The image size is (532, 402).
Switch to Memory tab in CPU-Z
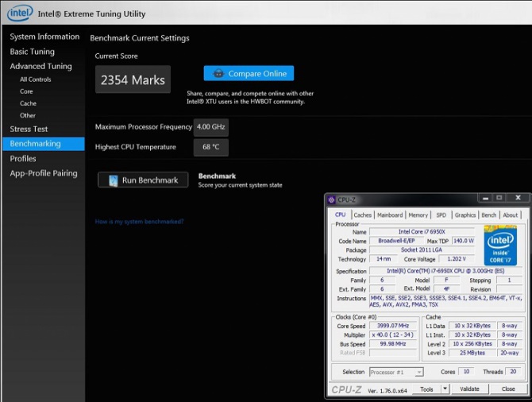418,215
